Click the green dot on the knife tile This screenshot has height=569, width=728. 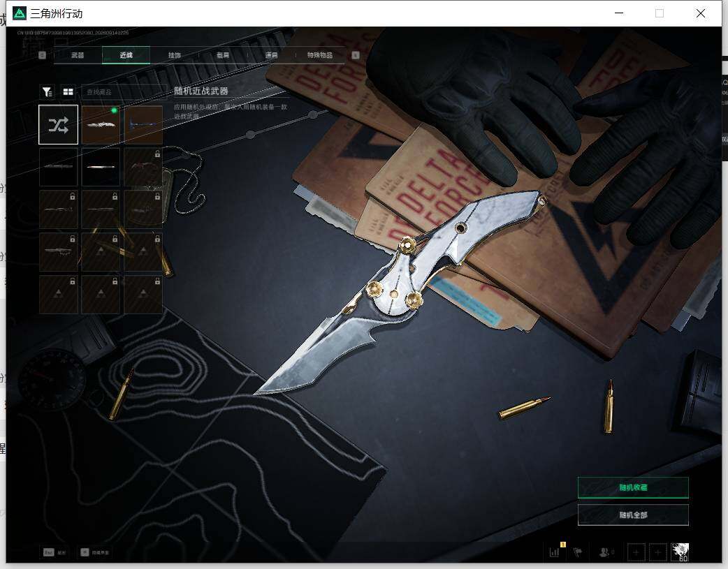[x=114, y=110]
